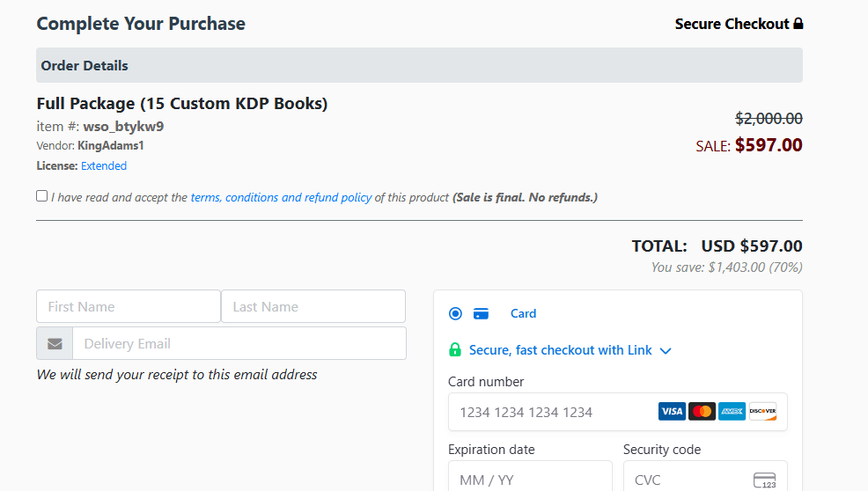Click the Discover card logo

point(763,411)
